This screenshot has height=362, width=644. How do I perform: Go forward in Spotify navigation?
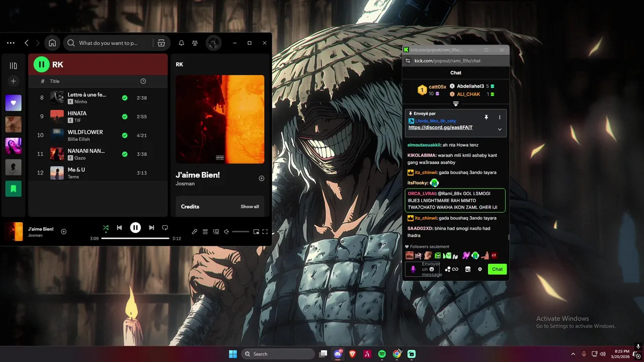tap(37, 43)
